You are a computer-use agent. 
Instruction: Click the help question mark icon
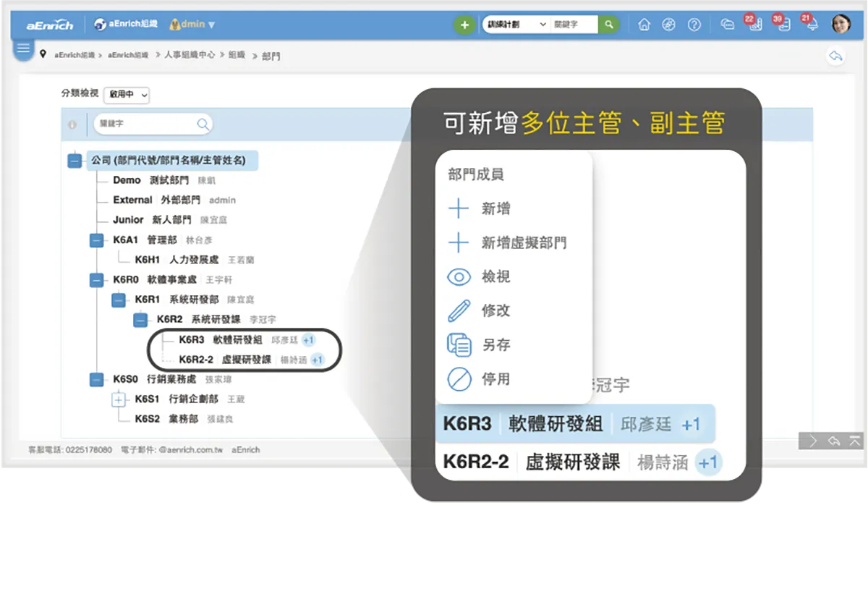point(694,24)
